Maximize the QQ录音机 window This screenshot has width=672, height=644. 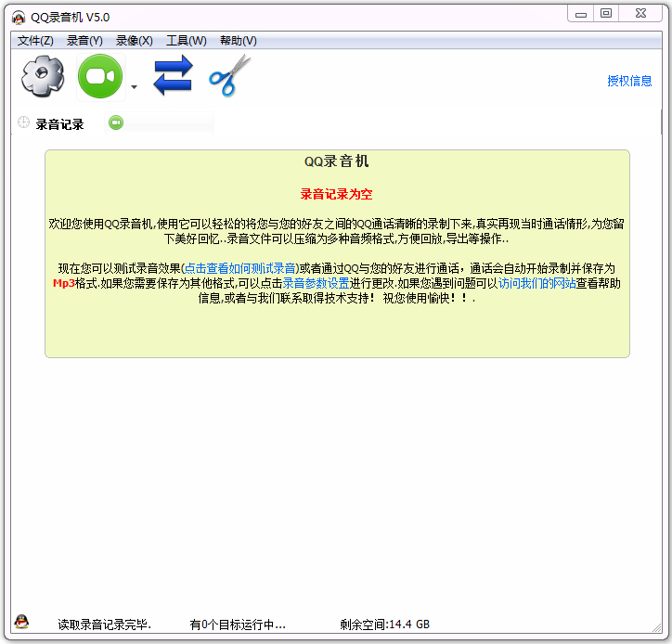point(605,14)
